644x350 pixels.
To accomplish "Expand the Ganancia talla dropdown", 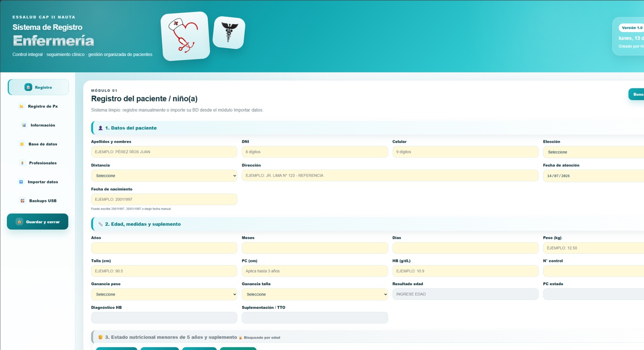I will coord(315,294).
